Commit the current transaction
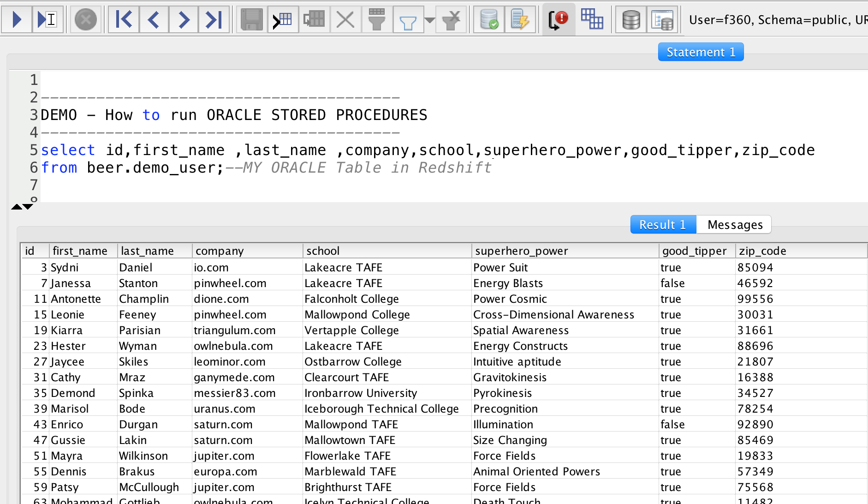The width and height of the screenshot is (868, 504). (x=489, y=19)
